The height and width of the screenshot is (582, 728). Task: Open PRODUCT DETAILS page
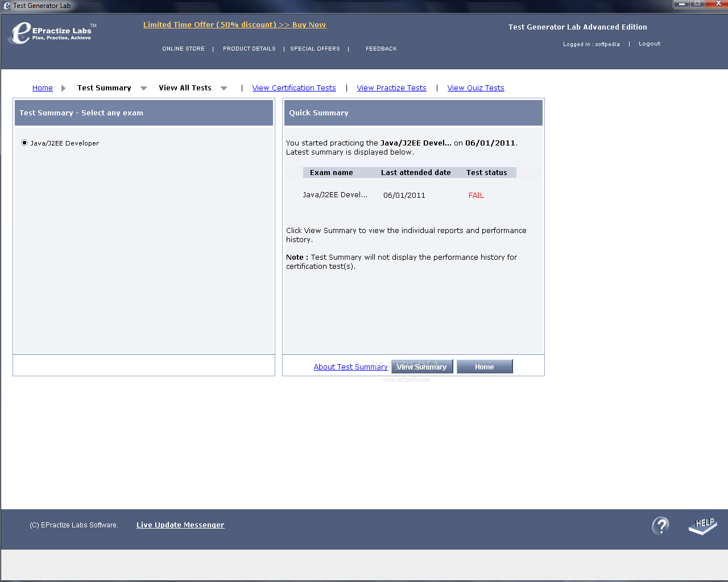click(x=249, y=49)
